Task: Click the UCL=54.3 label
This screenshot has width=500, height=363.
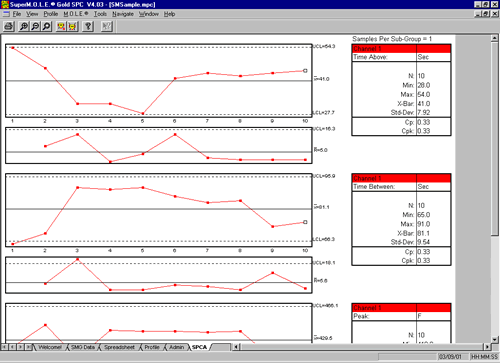Action: (x=324, y=46)
